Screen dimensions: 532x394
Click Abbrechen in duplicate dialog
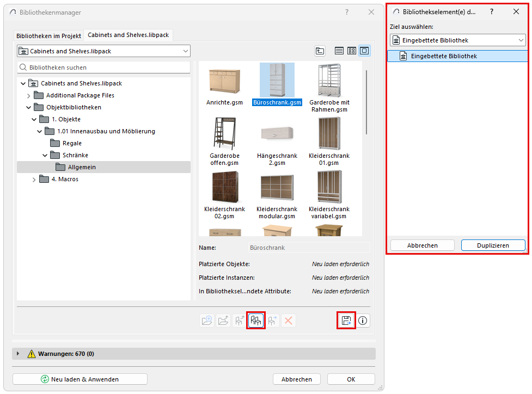point(423,245)
